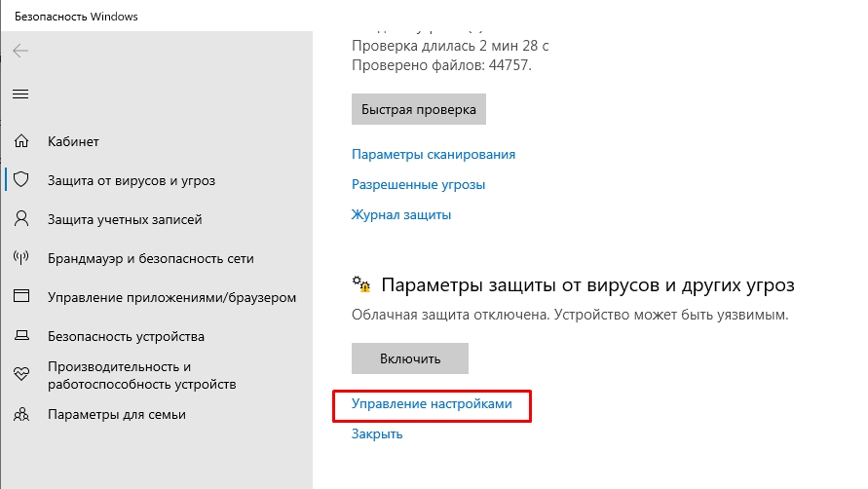Open Брандмауэр и безопасность сети
Screen dimensions: 868x489
(x=151, y=258)
